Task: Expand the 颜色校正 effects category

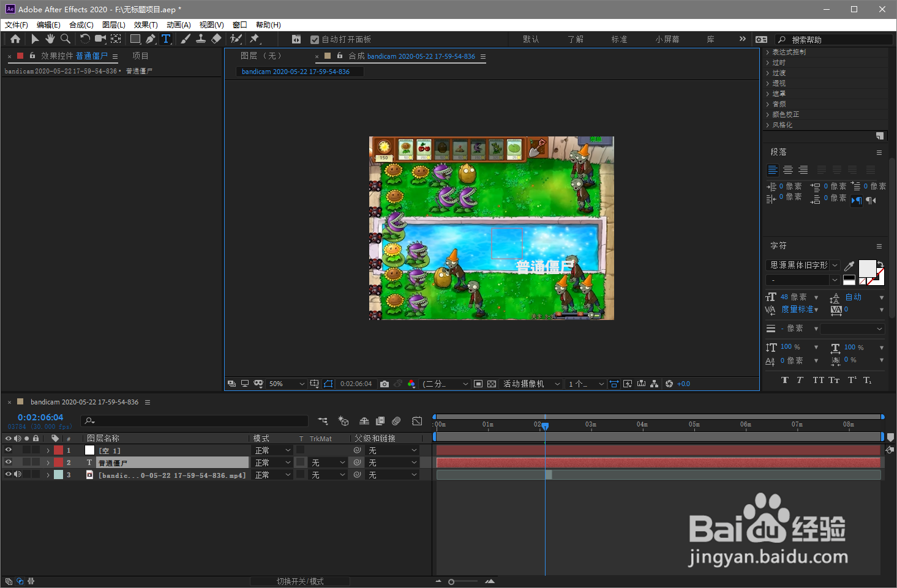Action: [x=768, y=115]
